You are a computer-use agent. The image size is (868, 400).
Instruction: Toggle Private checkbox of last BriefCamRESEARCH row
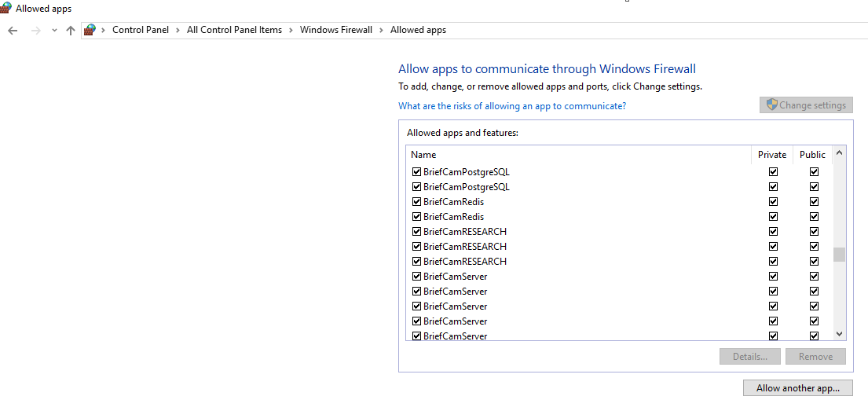click(773, 262)
